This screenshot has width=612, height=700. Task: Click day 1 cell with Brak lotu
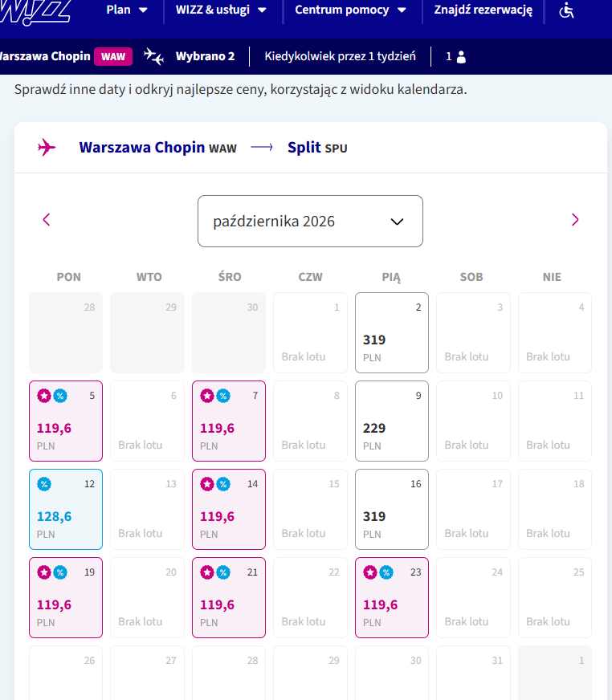[x=310, y=332]
